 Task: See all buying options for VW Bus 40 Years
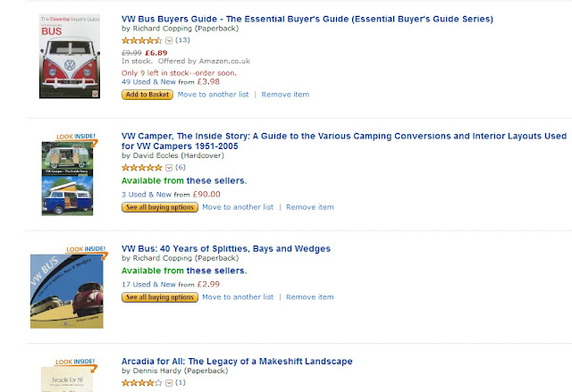coord(160,297)
